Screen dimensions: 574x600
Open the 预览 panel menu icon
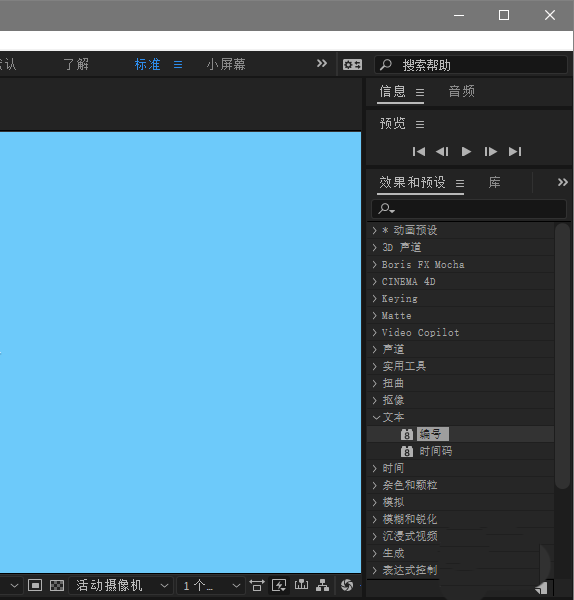[420, 125]
